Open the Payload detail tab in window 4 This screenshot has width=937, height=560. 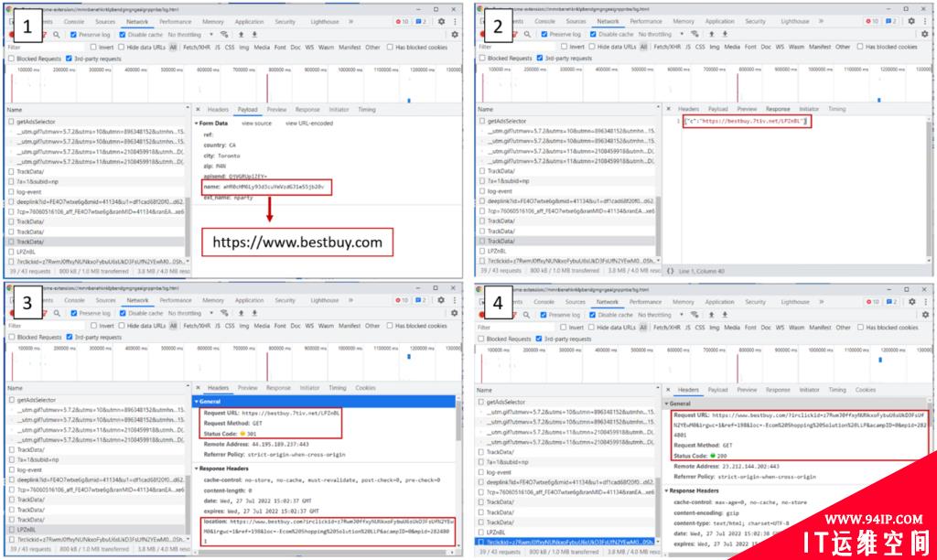718,390
